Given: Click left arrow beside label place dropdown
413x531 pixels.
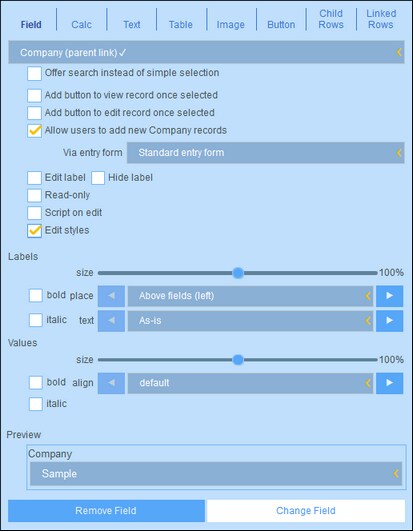Looking at the screenshot, I should 111,296.
